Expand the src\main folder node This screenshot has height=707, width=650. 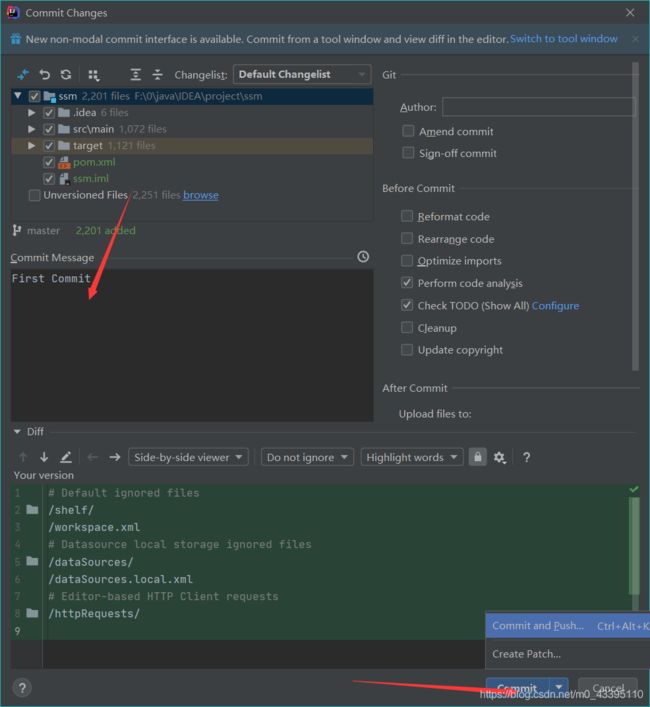click(32, 129)
